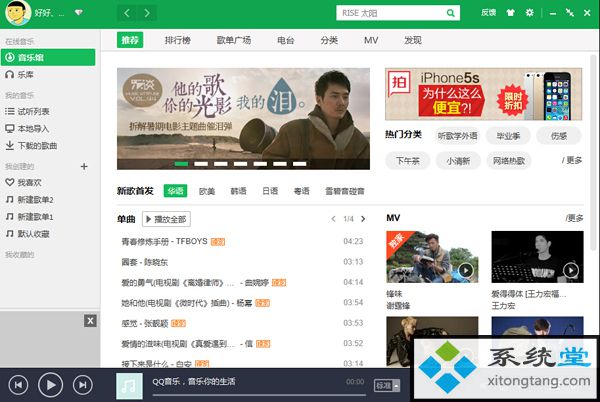The height and width of the screenshot is (402, 600).
Task: Click the play button
Action: pyautogui.click(x=51, y=385)
